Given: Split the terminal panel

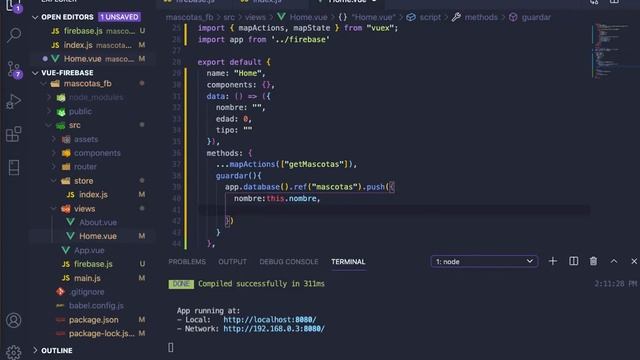Looking at the screenshot, I should [573, 261].
